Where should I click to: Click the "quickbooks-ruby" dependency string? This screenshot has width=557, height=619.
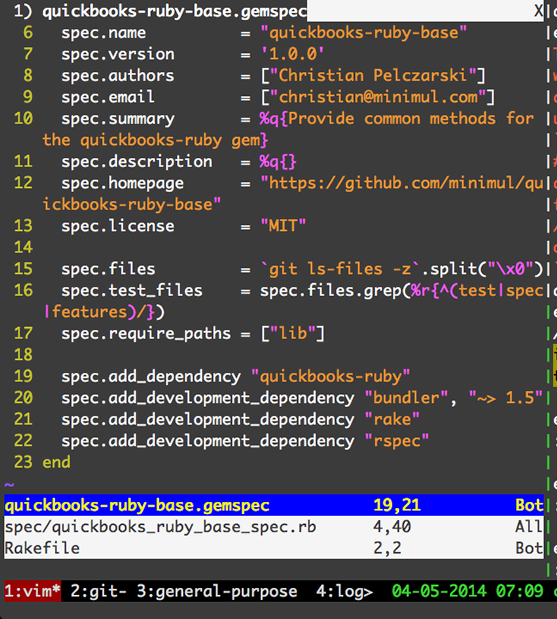[x=330, y=376]
